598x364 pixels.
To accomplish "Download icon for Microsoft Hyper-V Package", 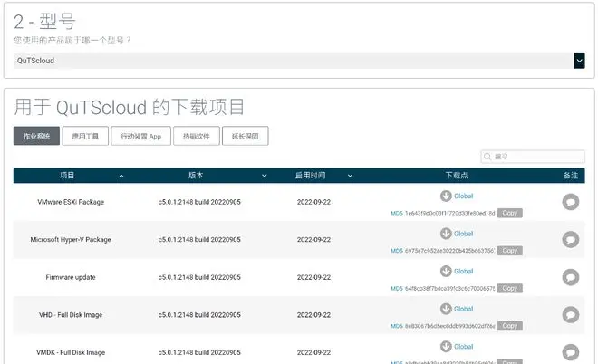I will click(446, 234).
